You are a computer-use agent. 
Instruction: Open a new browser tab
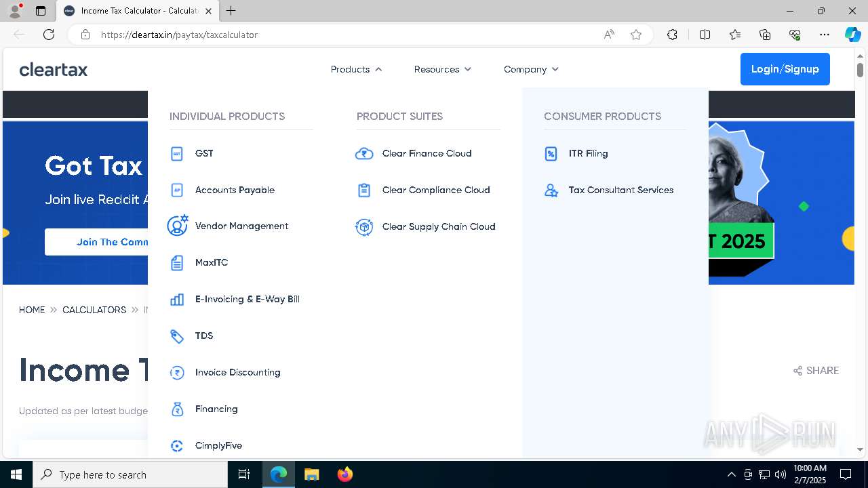click(x=231, y=11)
